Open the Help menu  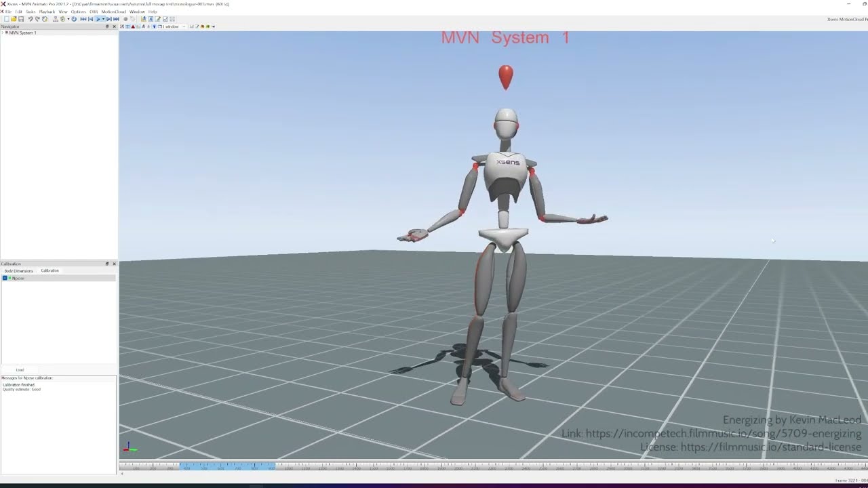pyautogui.click(x=153, y=12)
